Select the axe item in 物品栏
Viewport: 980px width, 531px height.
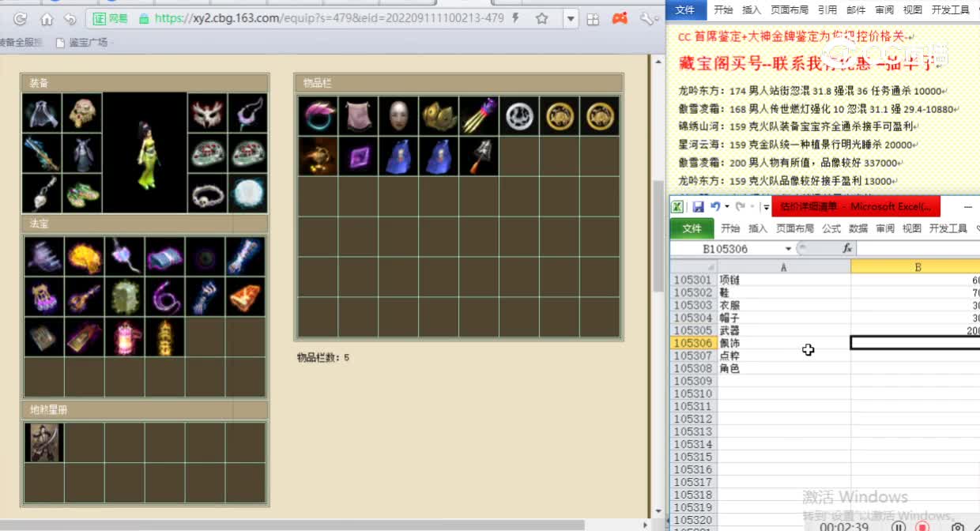point(479,156)
